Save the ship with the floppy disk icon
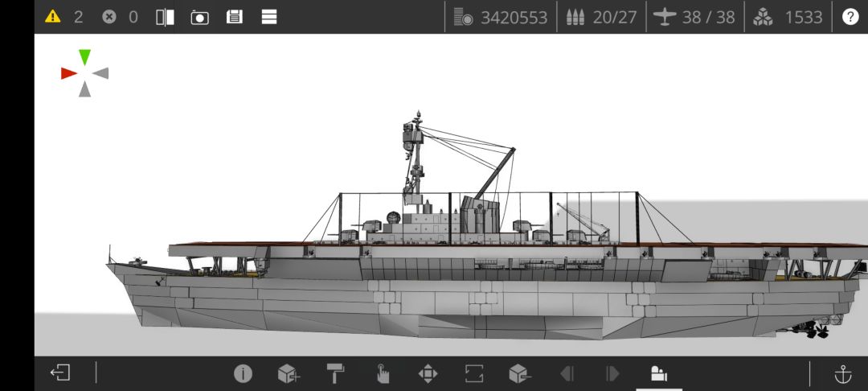Screen dimensions: 868x391 point(235,17)
